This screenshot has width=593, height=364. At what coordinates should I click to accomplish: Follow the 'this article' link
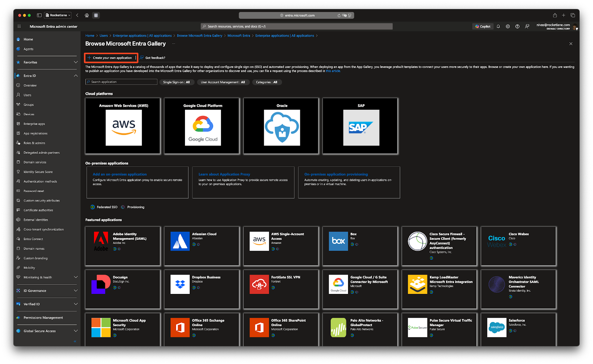[333, 71]
